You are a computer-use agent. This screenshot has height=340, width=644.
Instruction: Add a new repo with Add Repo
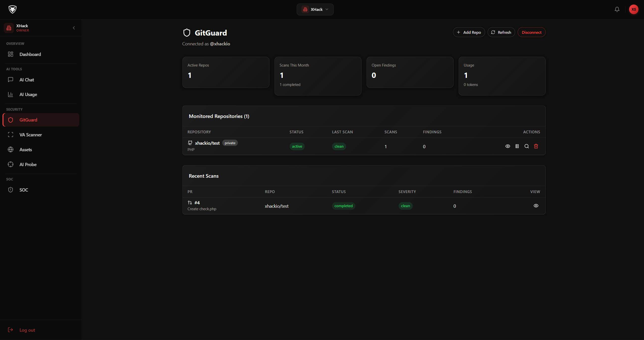[x=469, y=32]
